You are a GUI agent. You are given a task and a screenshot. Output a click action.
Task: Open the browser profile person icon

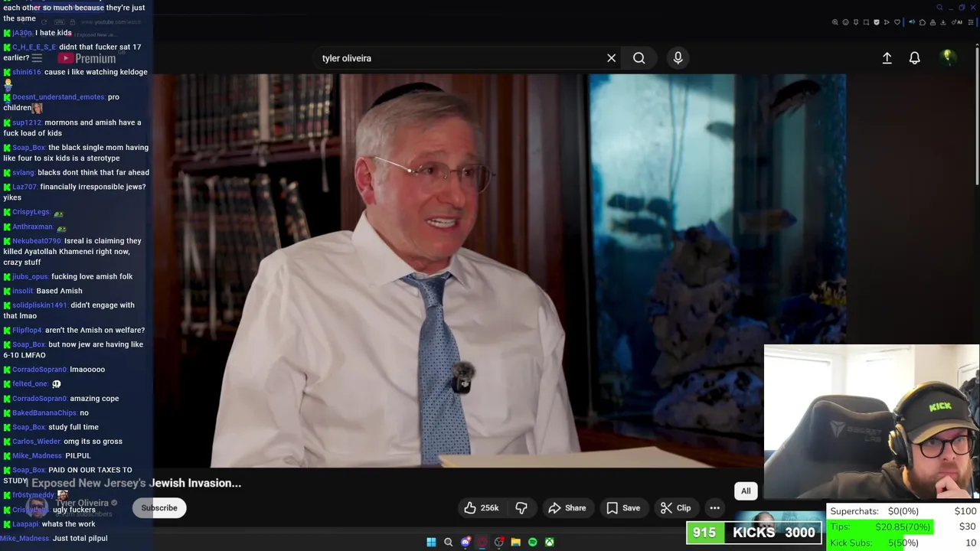pos(933,22)
